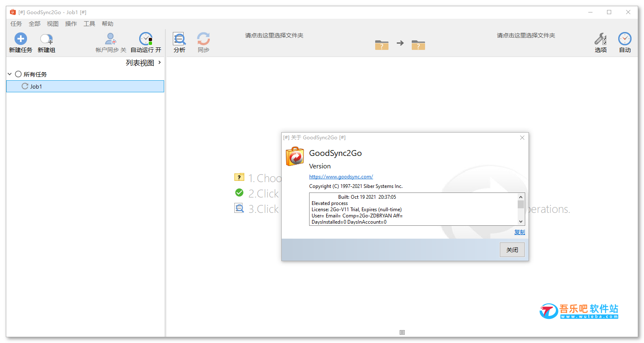Click the New Group (新建组) icon
The height and width of the screenshot is (343, 644).
(x=46, y=39)
